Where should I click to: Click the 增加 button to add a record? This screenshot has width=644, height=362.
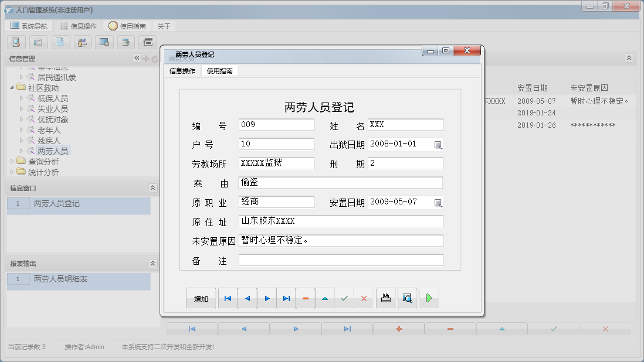point(201,298)
